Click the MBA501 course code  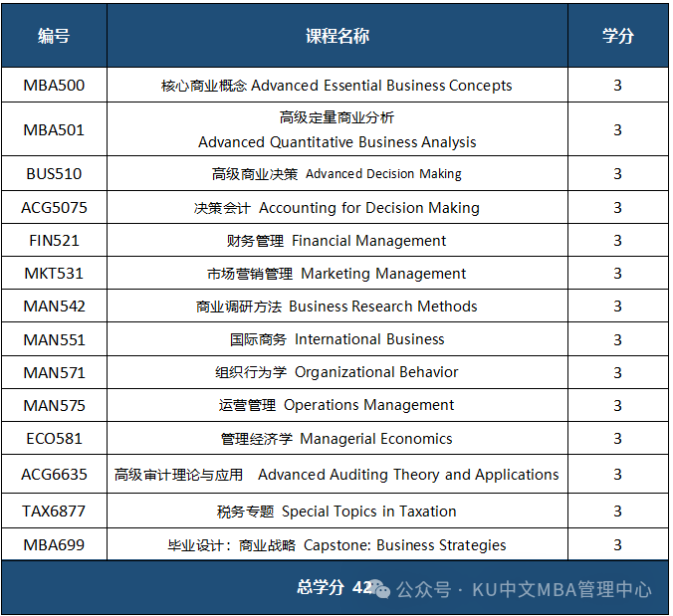[54, 129]
